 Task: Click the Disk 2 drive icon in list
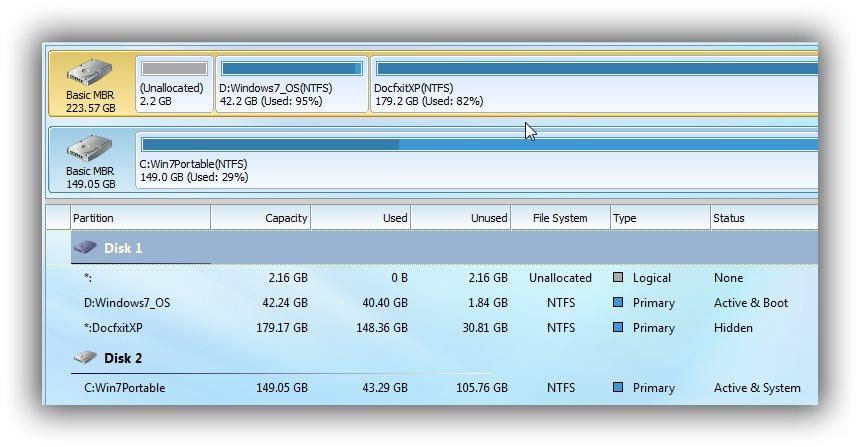(x=85, y=358)
